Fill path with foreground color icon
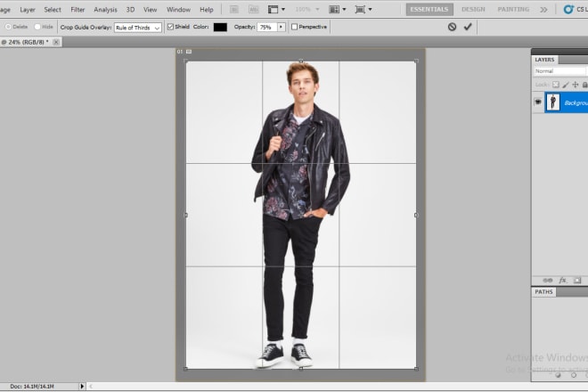 point(558,375)
